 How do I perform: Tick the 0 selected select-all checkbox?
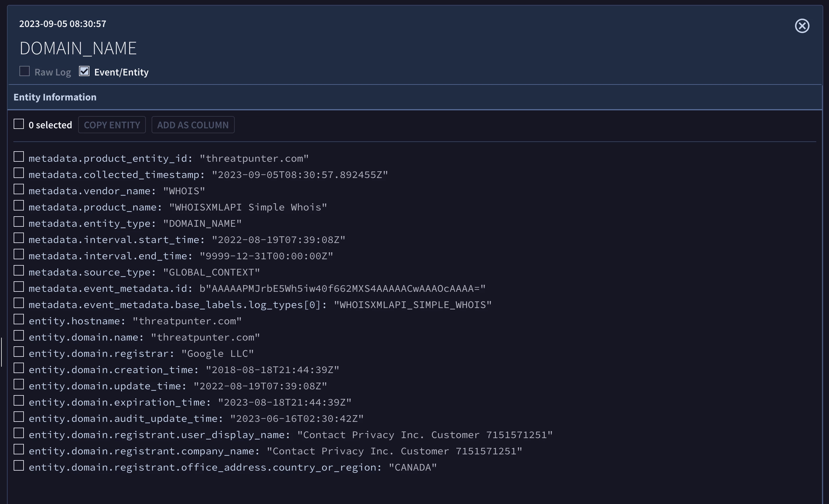click(x=19, y=124)
